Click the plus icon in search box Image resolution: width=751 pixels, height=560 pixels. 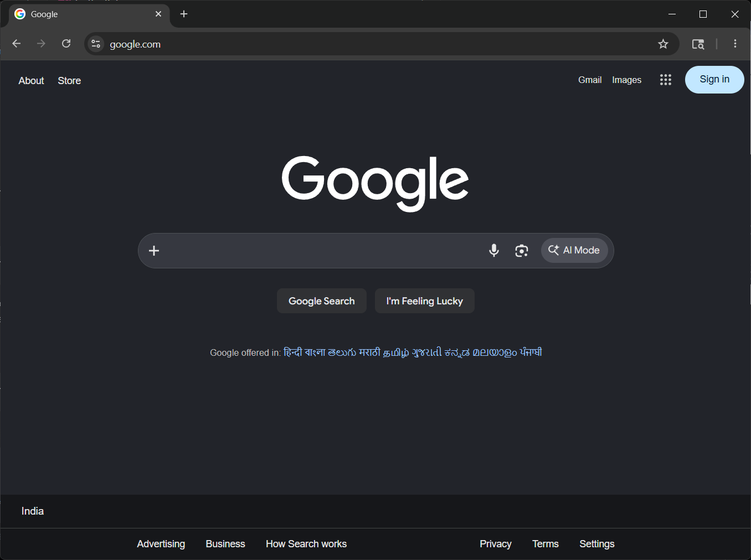click(x=154, y=251)
